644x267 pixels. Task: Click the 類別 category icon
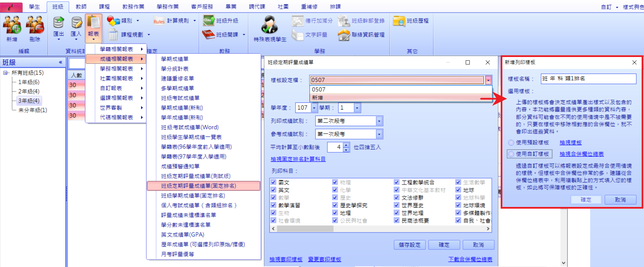pos(113,21)
